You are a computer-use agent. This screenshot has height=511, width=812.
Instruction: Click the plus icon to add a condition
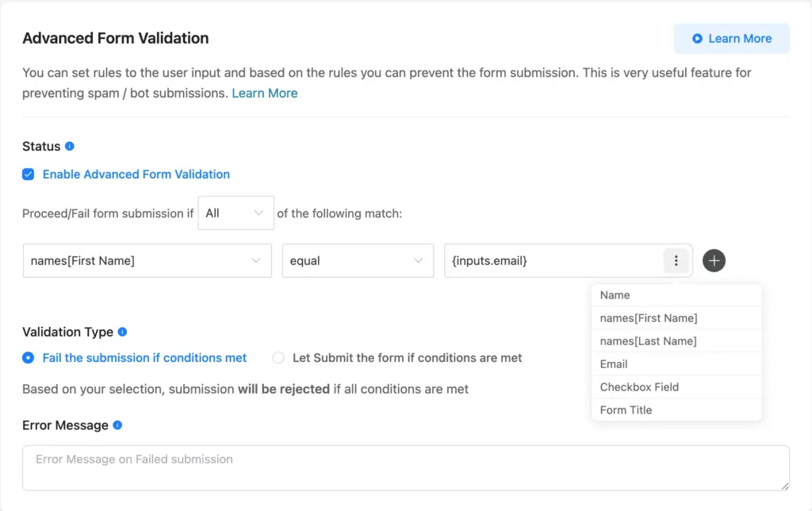click(x=714, y=260)
